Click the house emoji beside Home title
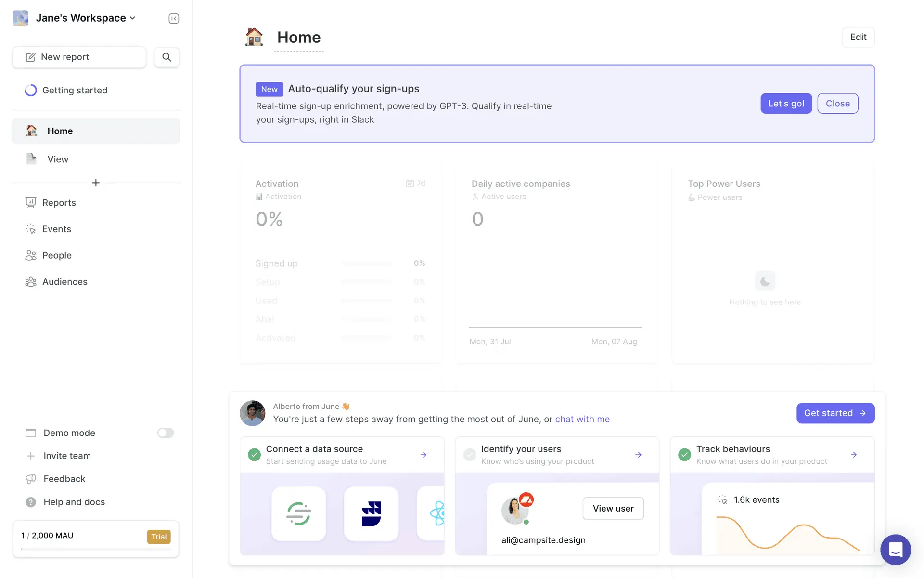 254,37
